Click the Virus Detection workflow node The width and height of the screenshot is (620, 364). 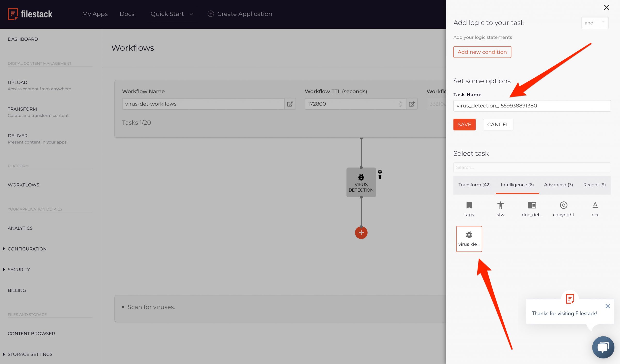361,182
